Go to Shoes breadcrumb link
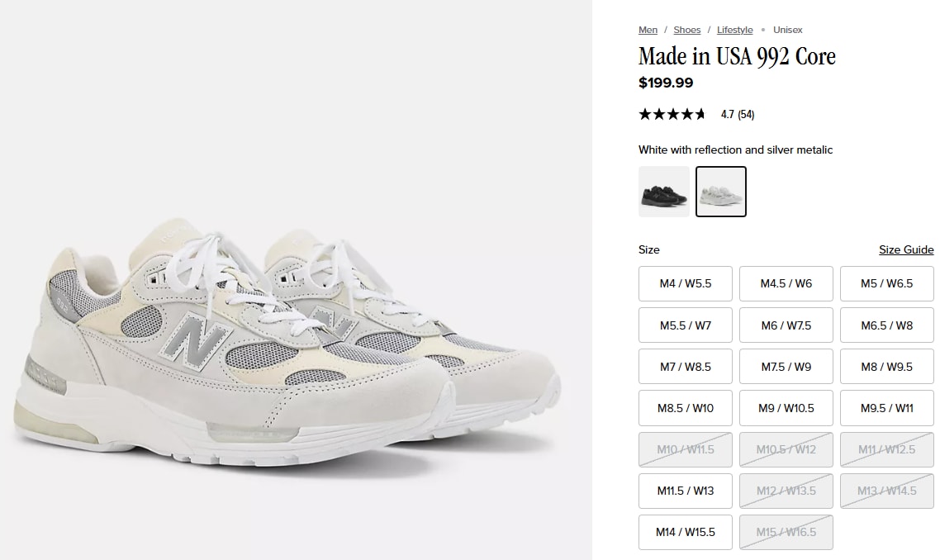Image resolution: width=940 pixels, height=560 pixels. (686, 30)
